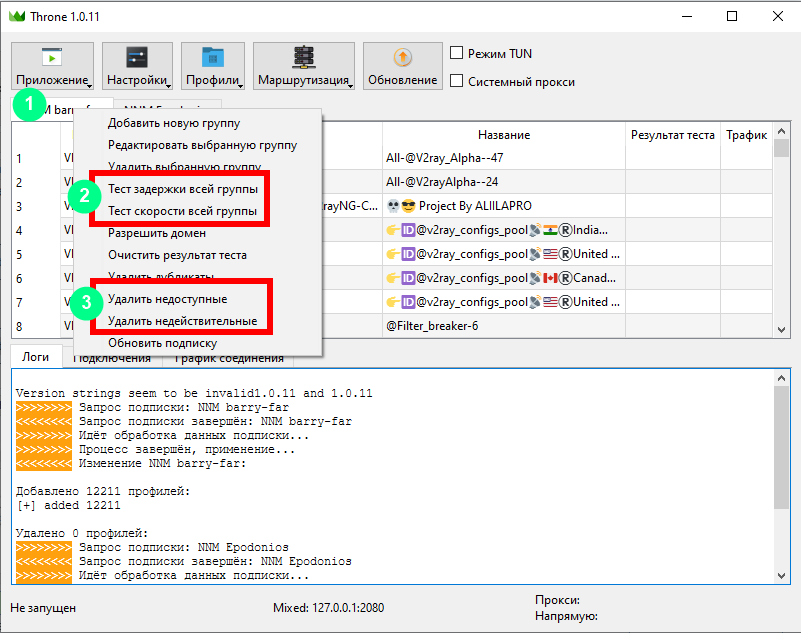Open Настройки toolbar icon
This screenshot has width=801, height=633.
pyautogui.click(x=136, y=57)
